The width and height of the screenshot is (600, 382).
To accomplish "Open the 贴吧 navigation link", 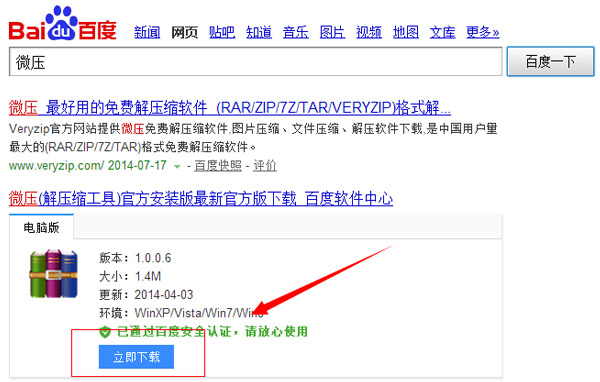I will pyautogui.click(x=222, y=32).
